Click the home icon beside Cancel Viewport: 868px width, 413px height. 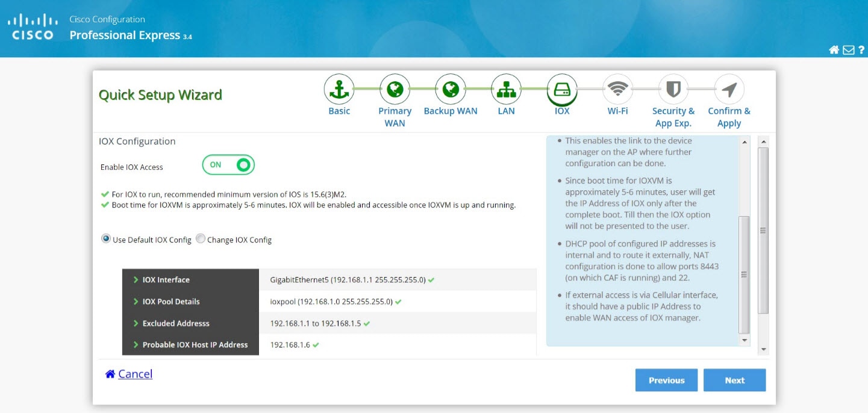pyautogui.click(x=110, y=374)
